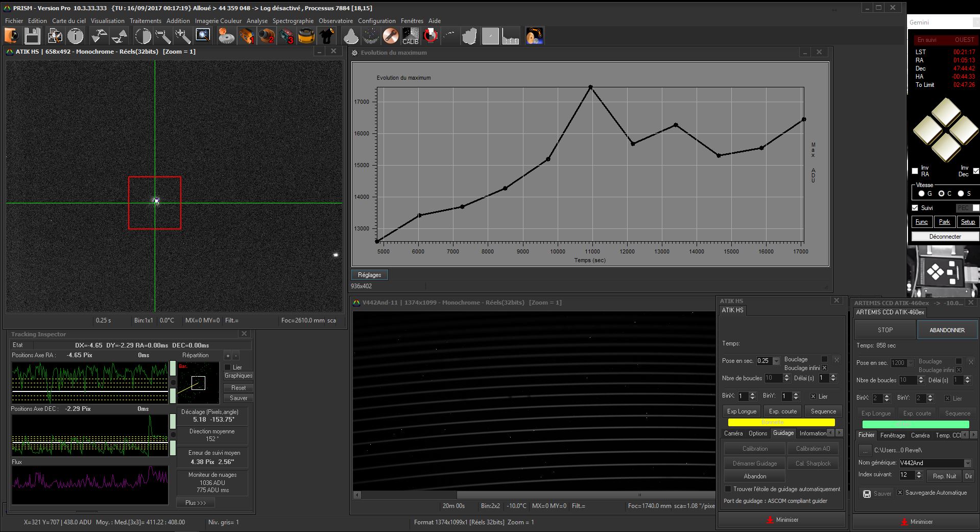
Task: Open the image information (i) toolbar icon
Action: 76,36
